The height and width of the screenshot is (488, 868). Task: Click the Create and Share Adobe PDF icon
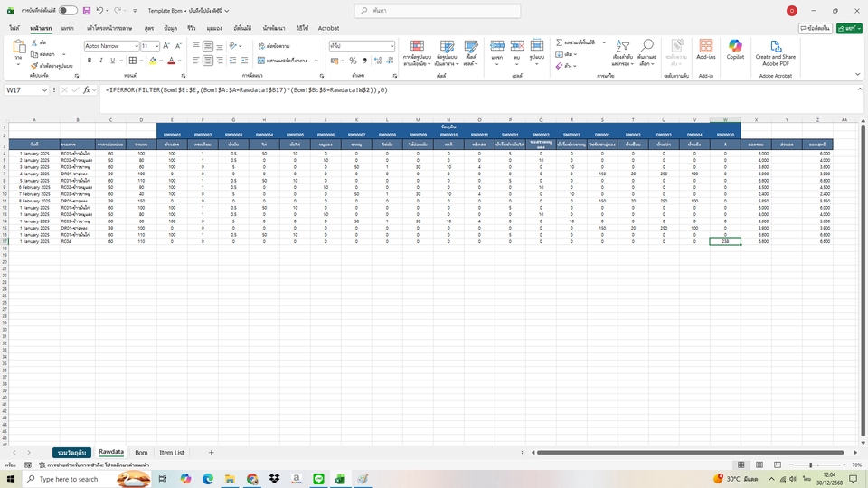click(776, 46)
